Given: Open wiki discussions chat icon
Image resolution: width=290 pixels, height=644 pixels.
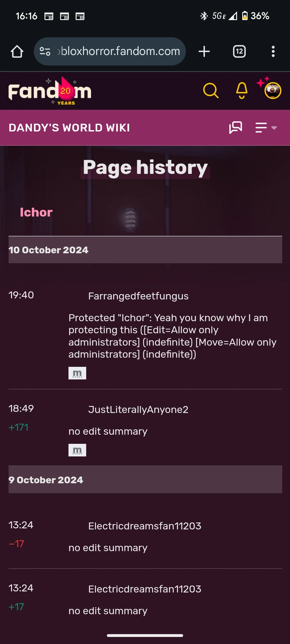Looking at the screenshot, I should click(235, 127).
